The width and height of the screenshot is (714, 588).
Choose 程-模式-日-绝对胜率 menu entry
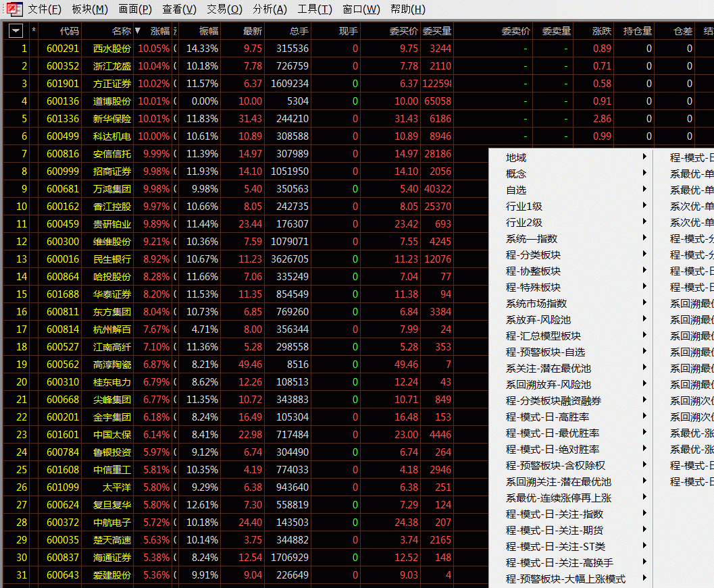[571, 449]
